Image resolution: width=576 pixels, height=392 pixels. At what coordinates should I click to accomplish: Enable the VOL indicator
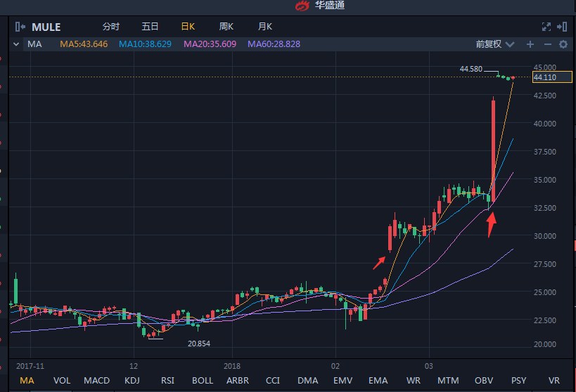(62, 381)
